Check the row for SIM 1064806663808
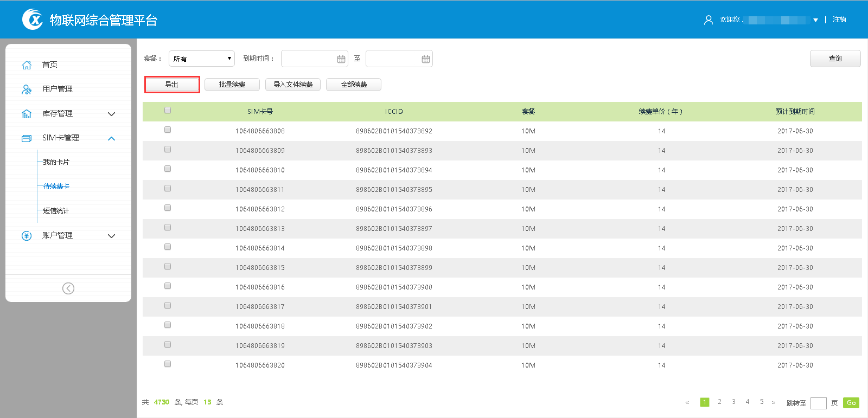 pos(168,130)
